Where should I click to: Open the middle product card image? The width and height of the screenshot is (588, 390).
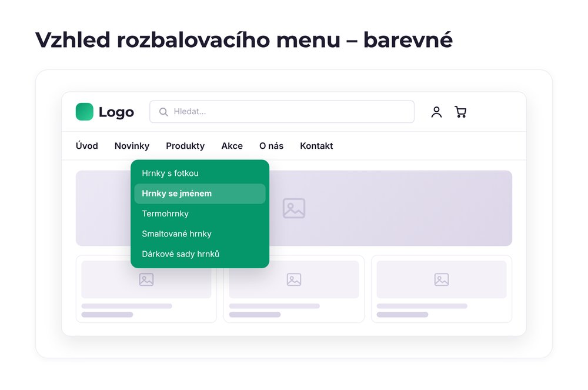click(x=293, y=279)
